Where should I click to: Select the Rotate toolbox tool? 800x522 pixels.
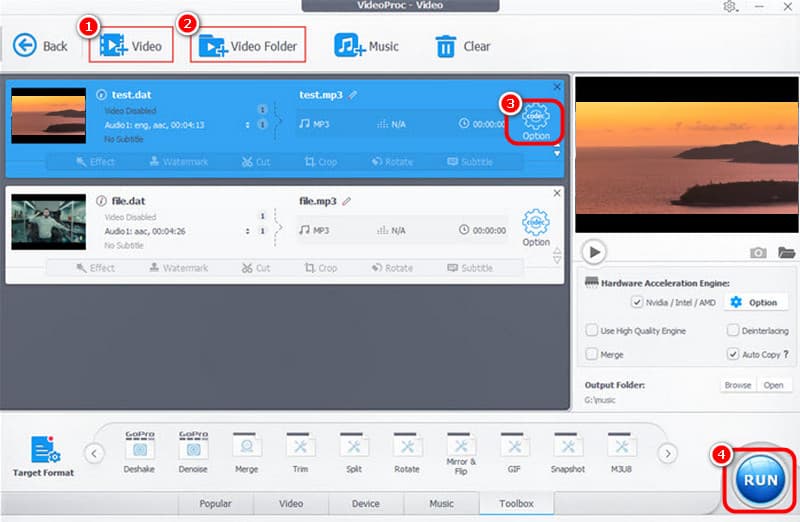click(x=407, y=453)
